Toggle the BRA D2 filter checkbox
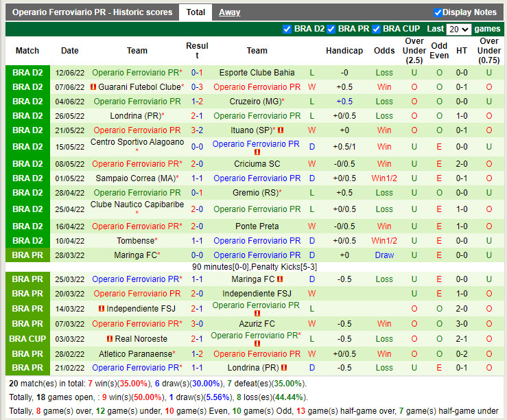Screen dimensions: 507x420 coord(287,29)
